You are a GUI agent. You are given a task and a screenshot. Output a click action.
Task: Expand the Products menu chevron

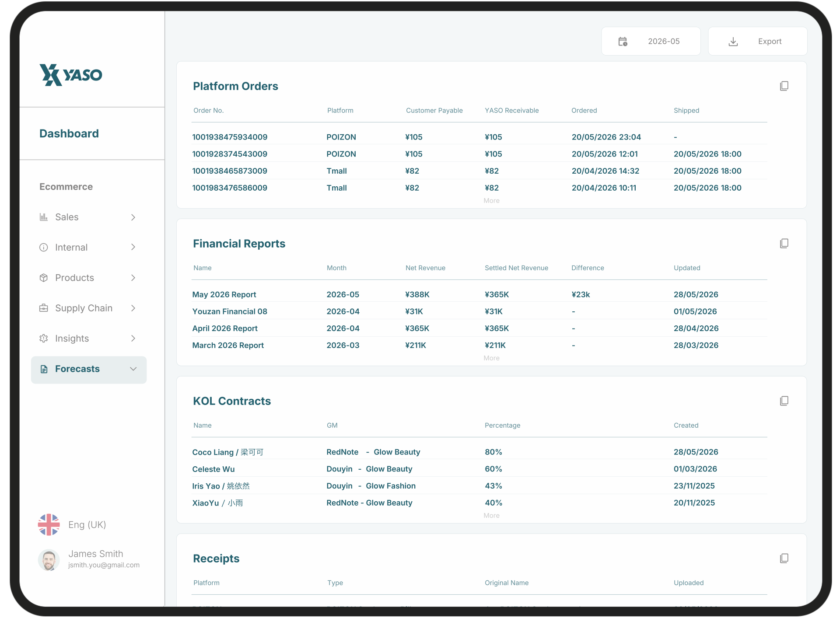pyautogui.click(x=133, y=278)
